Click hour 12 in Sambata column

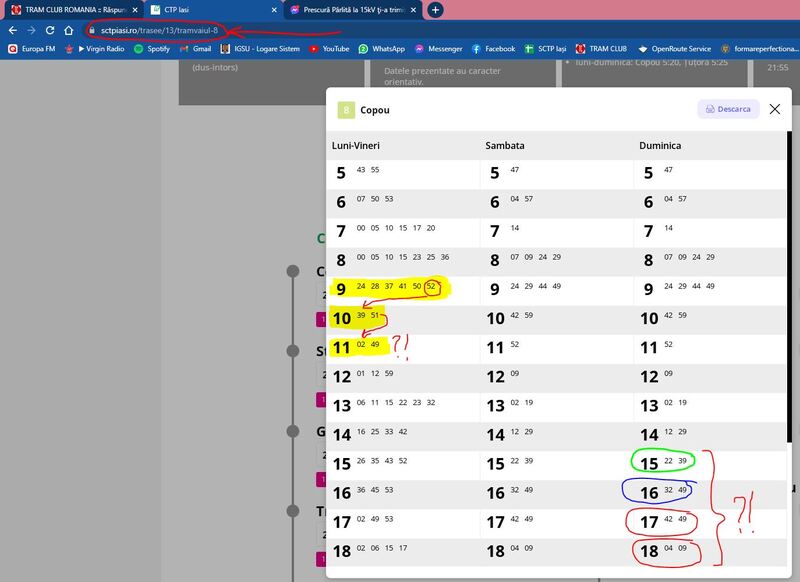pyautogui.click(x=495, y=377)
